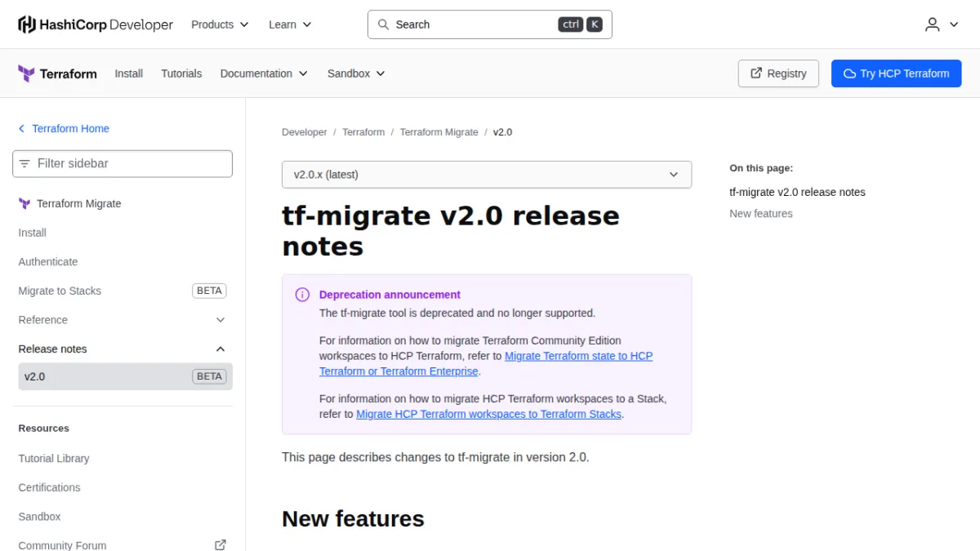
Task: Open the Install page in the Terraform bar
Action: pyautogui.click(x=129, y=73)
